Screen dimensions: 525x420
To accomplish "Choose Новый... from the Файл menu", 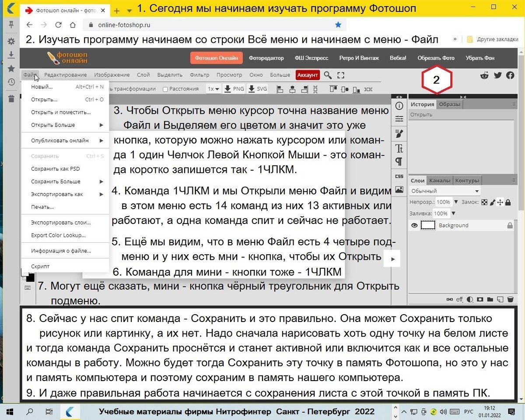I will tap(65, 87).
